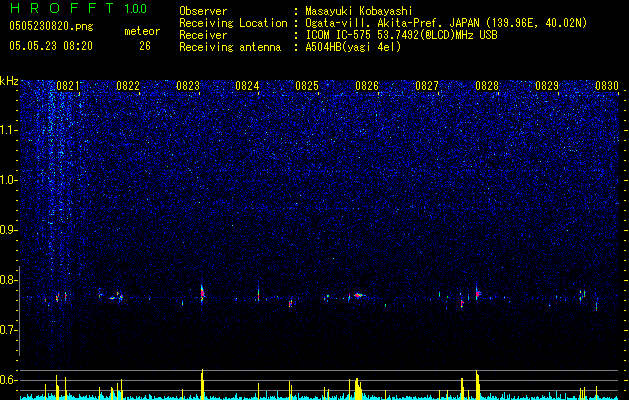Click the 'Receiving antenna' field label
This screenshot has width=629, height=400.
[230, 47]
